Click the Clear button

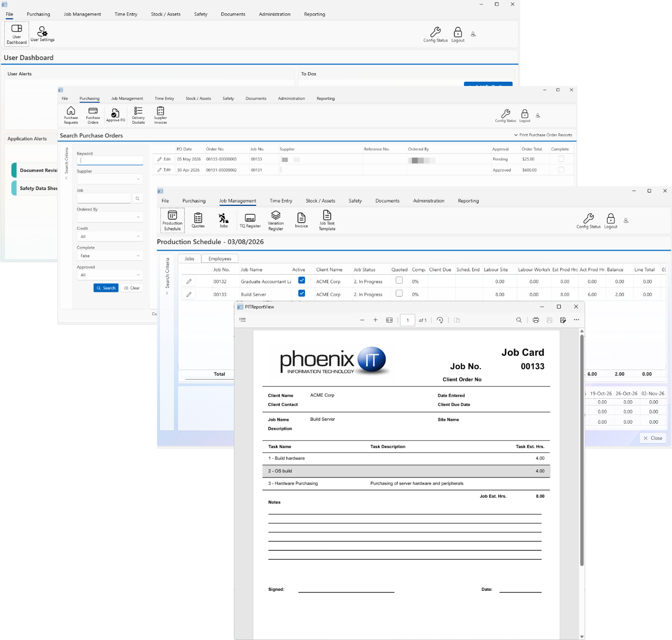[x=132, y=288]
